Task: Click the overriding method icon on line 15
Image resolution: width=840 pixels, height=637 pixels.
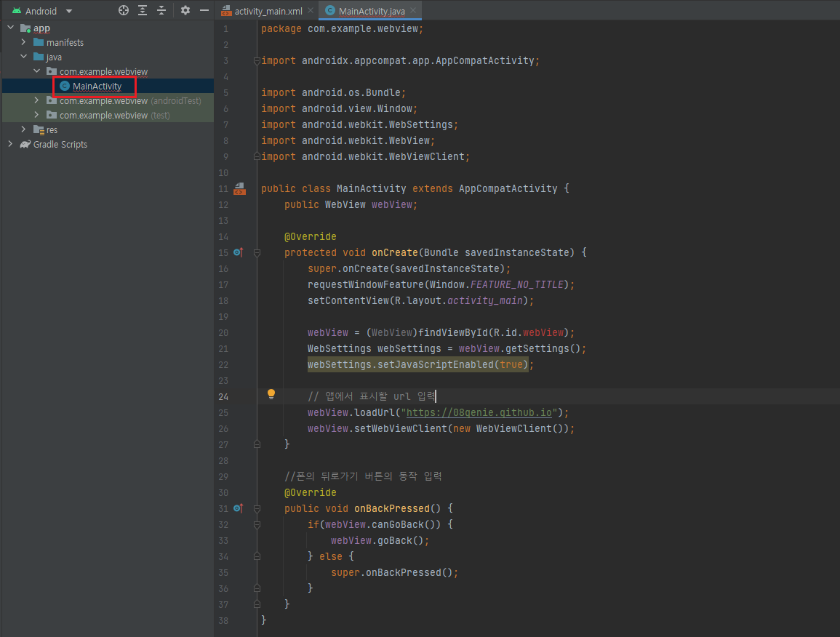Action: pos(238,252)
